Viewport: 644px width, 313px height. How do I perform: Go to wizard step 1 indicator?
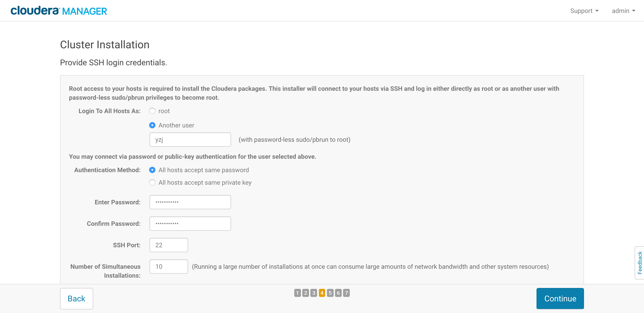point(297,292)
